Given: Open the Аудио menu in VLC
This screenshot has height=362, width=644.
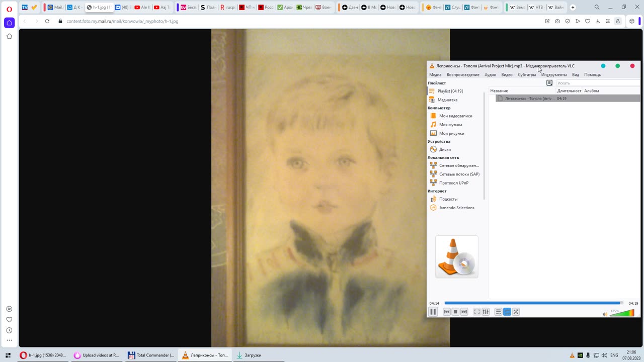Looking at the screenshot, I should pyautogui.click(x=490, y=74).
